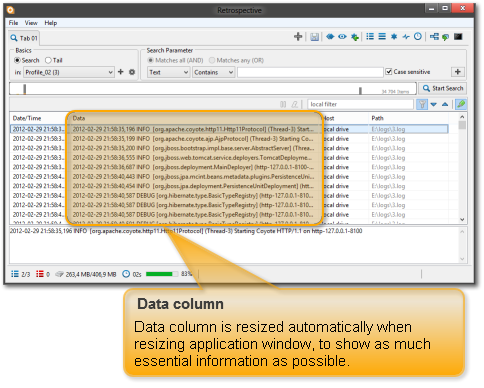Click the funnel filter icon
This screenshot has height=388, width=484.
click(422, 104)
